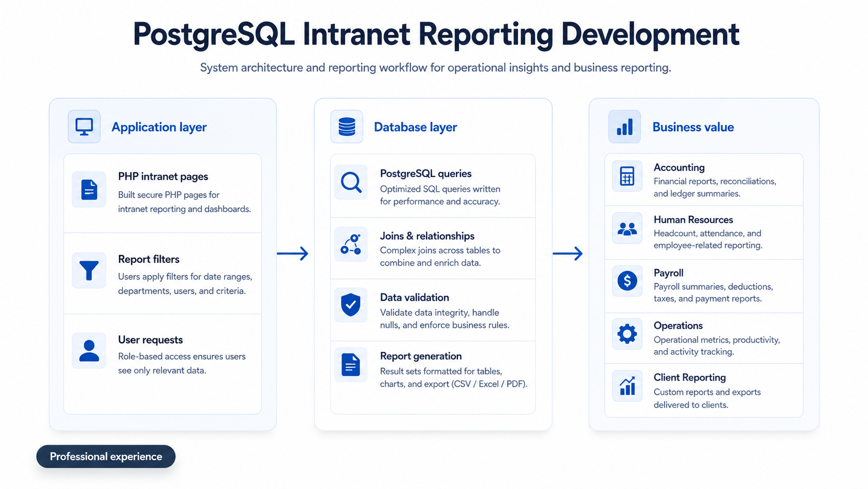The image size is (868, 489).
Task: Select the Business value heading
Action: coord(693,127)
